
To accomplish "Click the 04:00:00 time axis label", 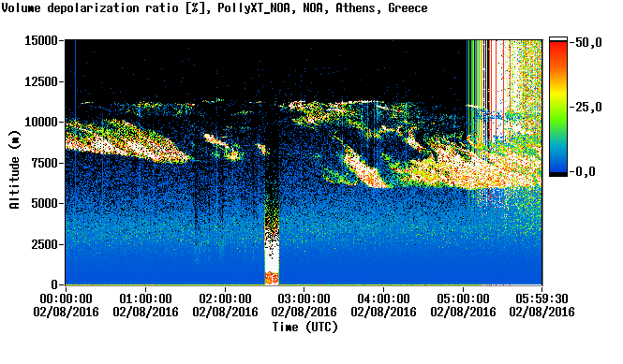I will coord(383,298).
